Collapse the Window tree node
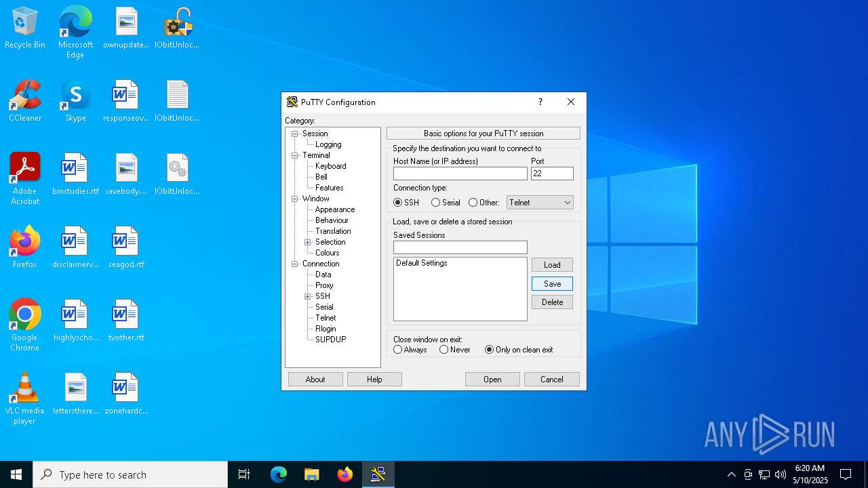Image resolution: width=868 pixels, height=488 pixels. pyautogui.click(x=295, y=199)
